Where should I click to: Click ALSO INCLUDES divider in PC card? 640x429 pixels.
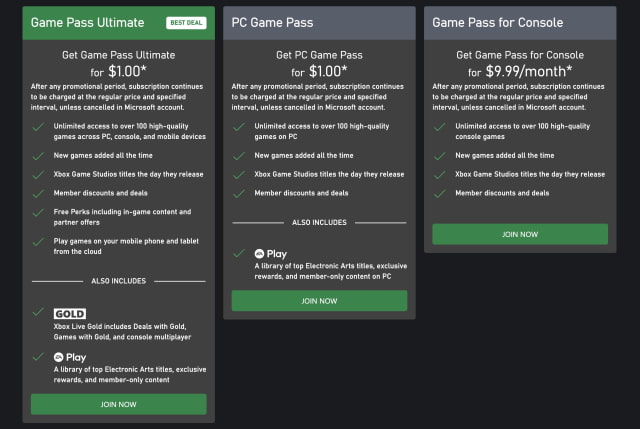point(319,222)
